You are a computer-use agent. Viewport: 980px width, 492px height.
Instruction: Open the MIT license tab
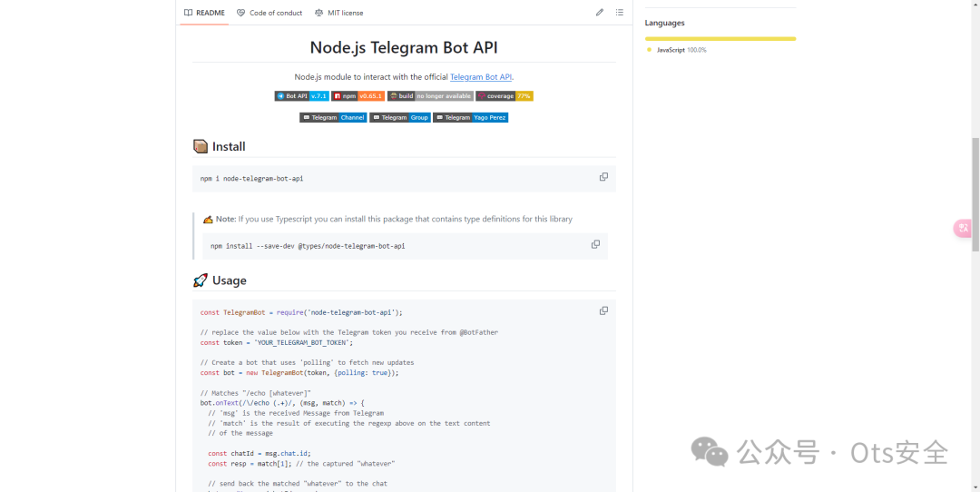pyautogui.click(x=339, y=13)
